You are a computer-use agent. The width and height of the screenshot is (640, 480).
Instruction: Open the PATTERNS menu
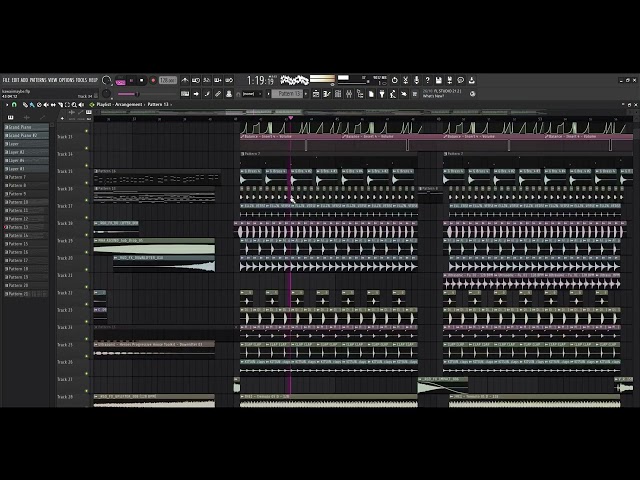click(x=38, y=80)
